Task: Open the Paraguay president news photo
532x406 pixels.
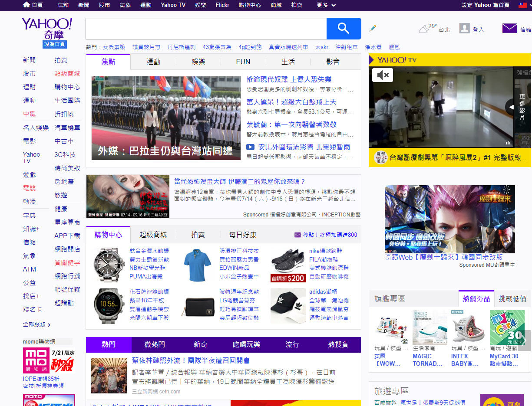Action: tap(166, 118)
